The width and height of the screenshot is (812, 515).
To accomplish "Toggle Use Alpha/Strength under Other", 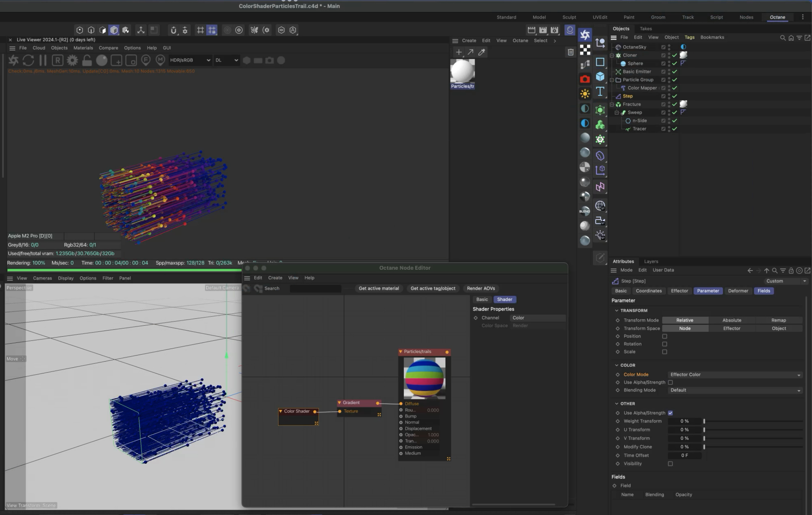I will pos(670,413).
